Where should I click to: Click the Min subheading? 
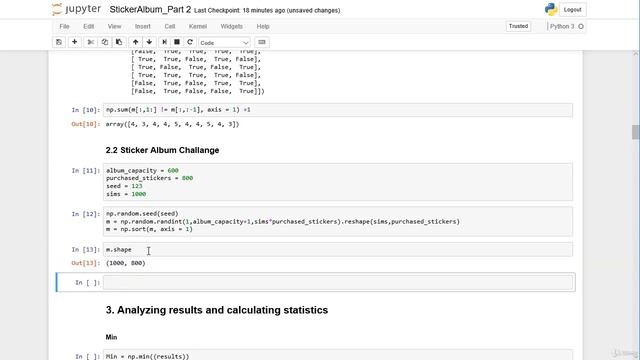[x=111, y=337]
